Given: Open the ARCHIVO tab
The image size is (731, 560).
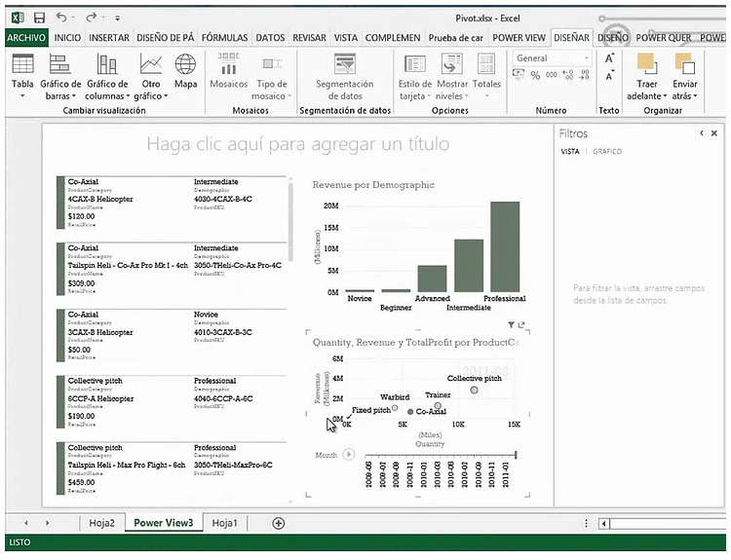Looking at the screenshot, I should pos(26,38).
